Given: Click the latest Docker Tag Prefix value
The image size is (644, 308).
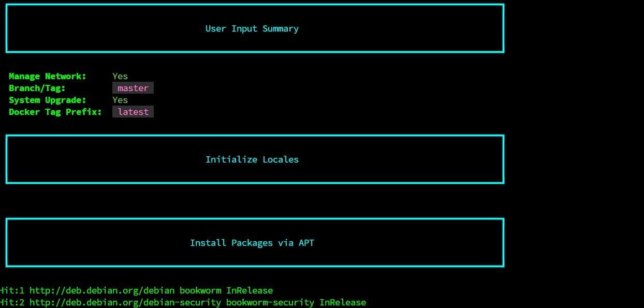Looking at the screenshot, I should click(x=133, y=112).
